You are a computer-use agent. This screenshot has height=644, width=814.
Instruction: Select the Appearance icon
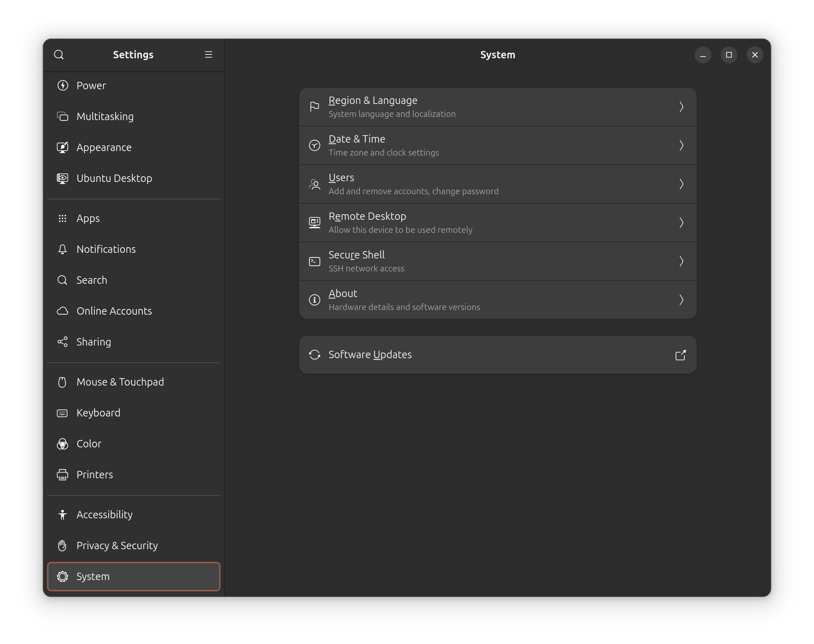[62, 147]
